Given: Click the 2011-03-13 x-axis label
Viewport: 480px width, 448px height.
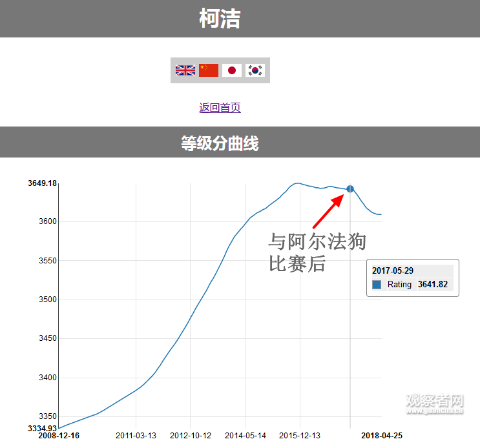Looking at the screenshot, I should click(x=136, y=436).
